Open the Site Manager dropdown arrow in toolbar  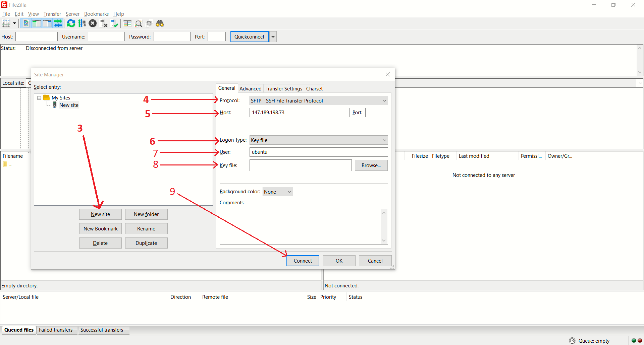[14, 23]
